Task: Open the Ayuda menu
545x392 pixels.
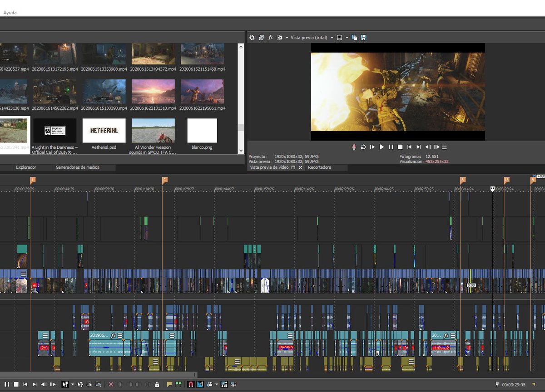Action: click(10, 13)
